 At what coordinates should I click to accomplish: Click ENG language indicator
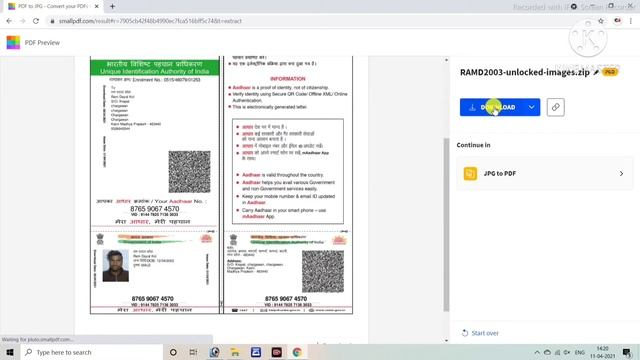[580, 352]
